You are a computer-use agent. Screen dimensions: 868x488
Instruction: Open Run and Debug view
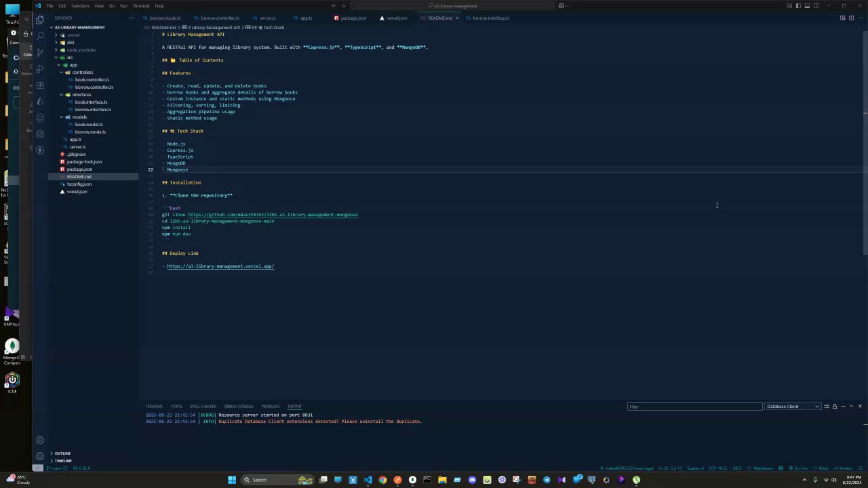pyautogui.click(x=40, y=68)
